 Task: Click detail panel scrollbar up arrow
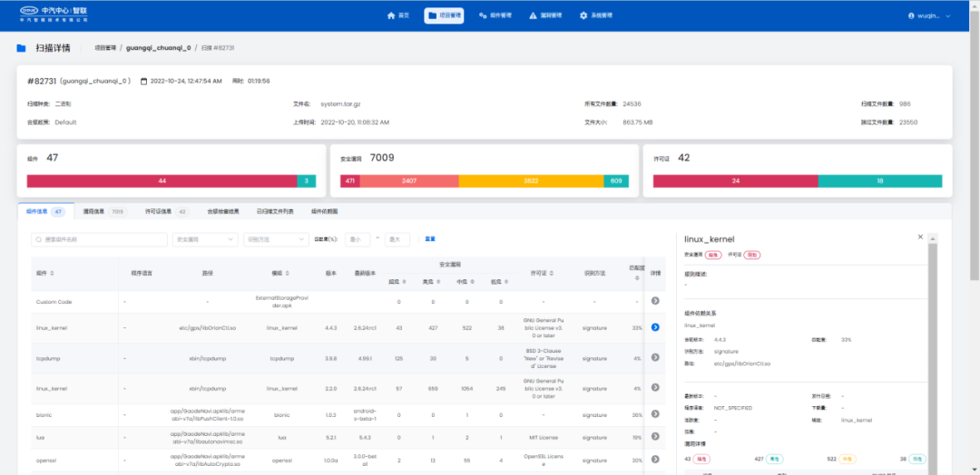[x=933, y=237]
